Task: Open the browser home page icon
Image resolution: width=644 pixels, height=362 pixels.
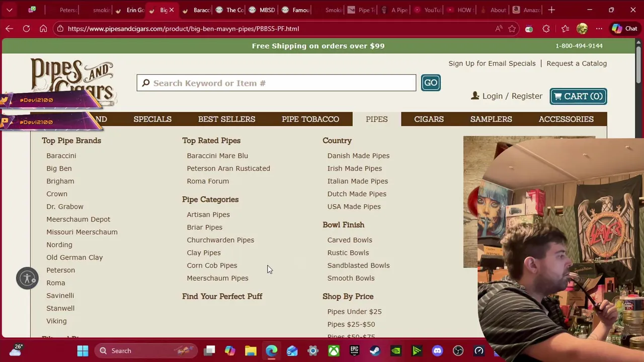Action: pyautogui.click(x=43, y=29)
